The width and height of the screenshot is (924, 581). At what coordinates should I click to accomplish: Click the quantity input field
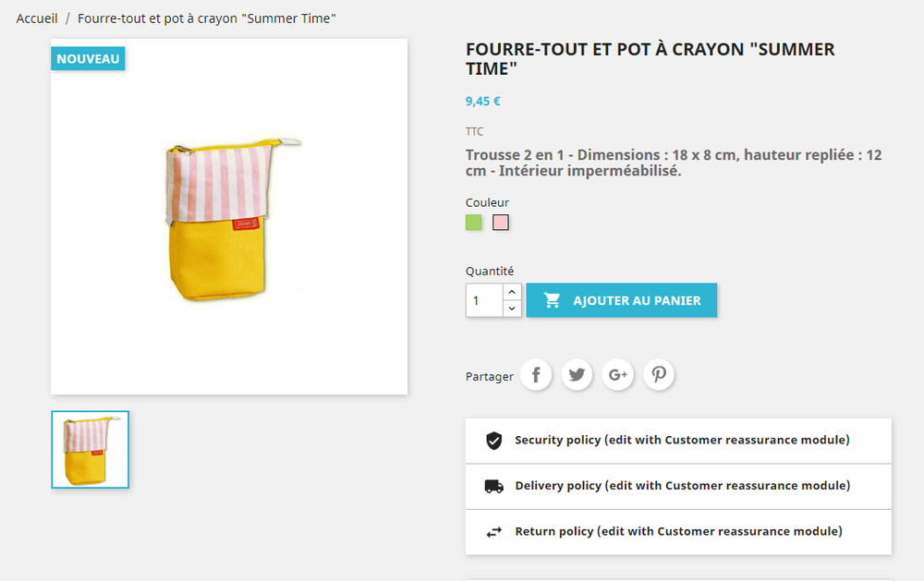coord(484,300)
